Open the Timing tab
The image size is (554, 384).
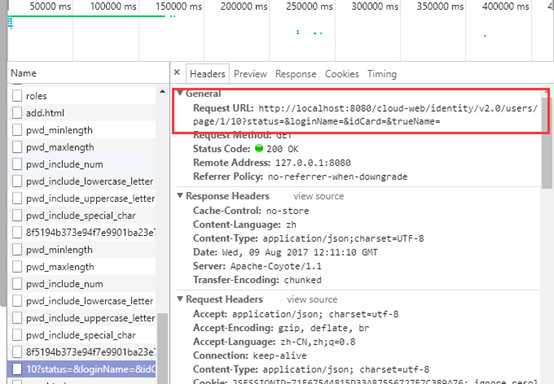pyautogui.click(x=382, y=74)
